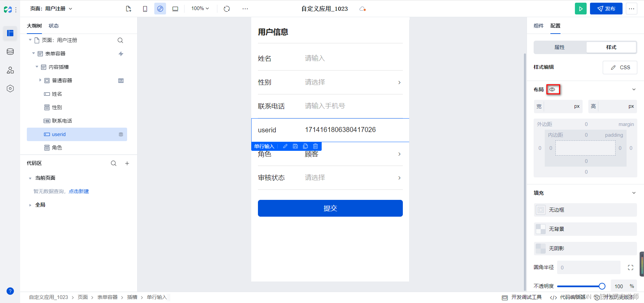
Task: Open the components shapes sidebar icon
Action: [10, 70]
